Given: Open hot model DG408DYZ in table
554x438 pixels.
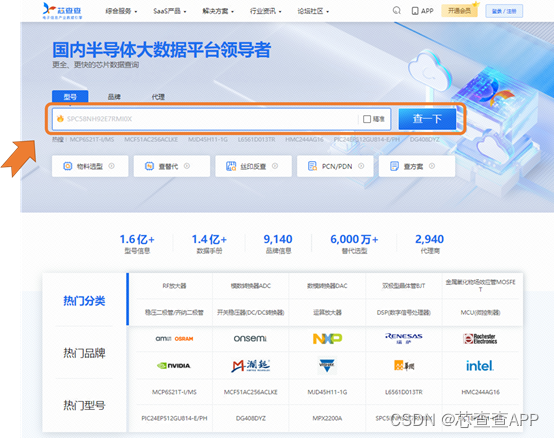Looking at the screenshot, I should [251, 418].
